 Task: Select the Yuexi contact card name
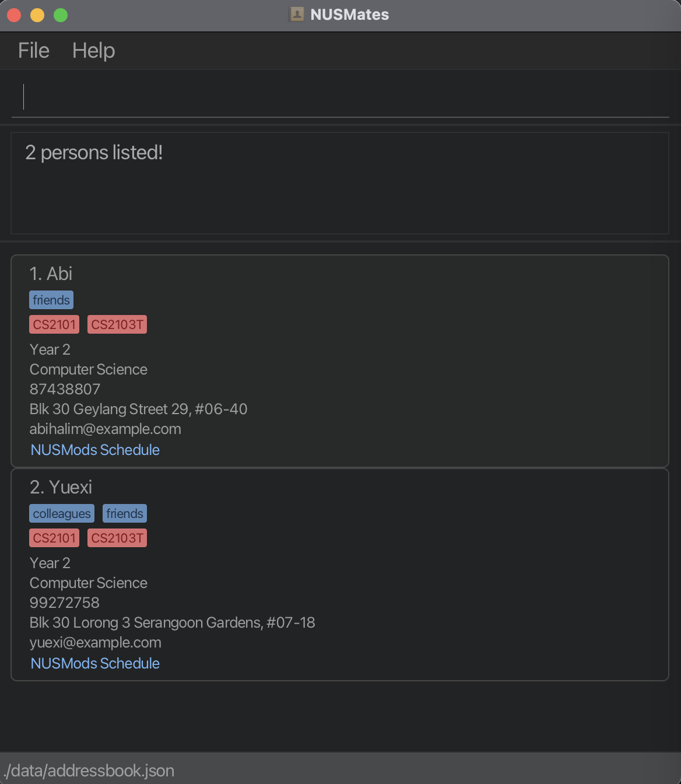(x=61, y=487)
